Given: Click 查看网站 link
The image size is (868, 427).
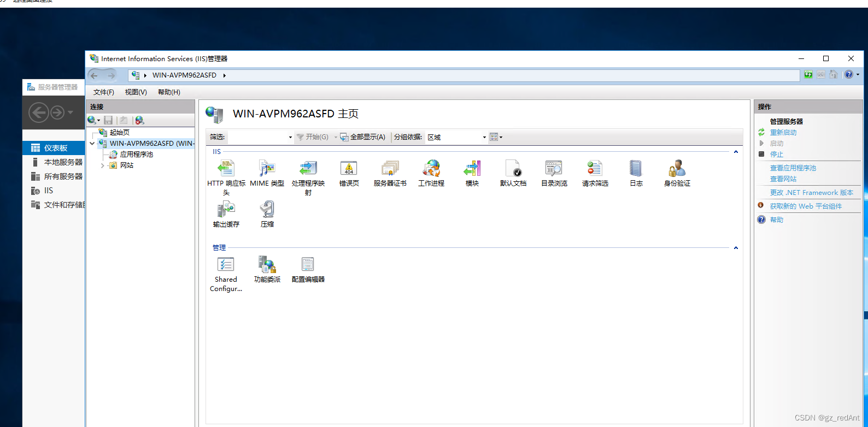Looking at the screenshot, I should tap(783, 179).
